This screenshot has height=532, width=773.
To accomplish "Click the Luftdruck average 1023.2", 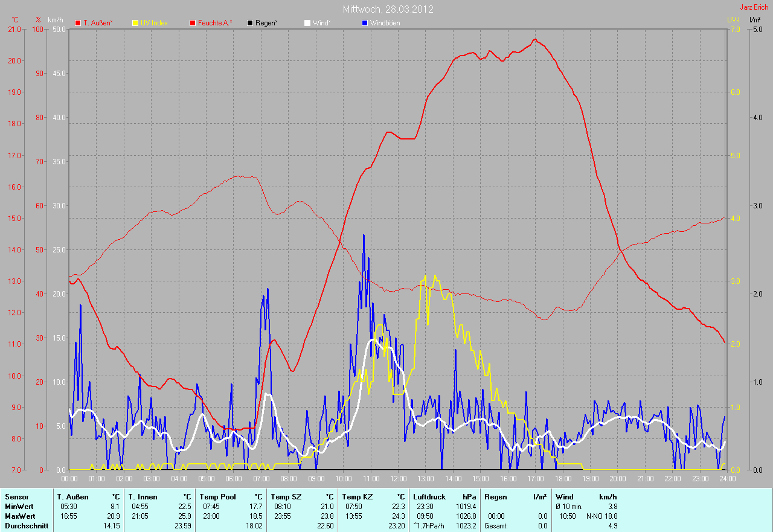I will click(465, 526).
